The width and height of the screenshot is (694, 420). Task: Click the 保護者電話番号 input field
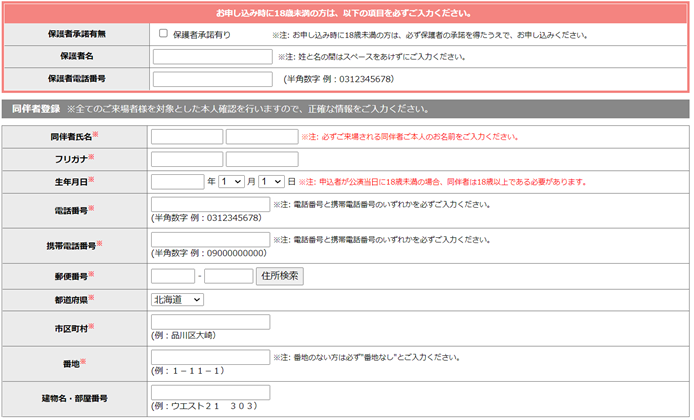pyautogui.click(x=212, y=79)
